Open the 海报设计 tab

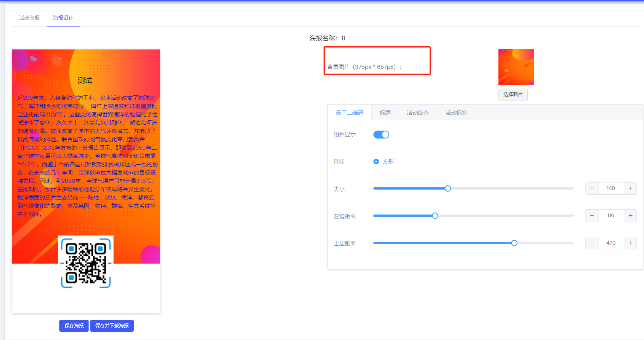(63, 18)
